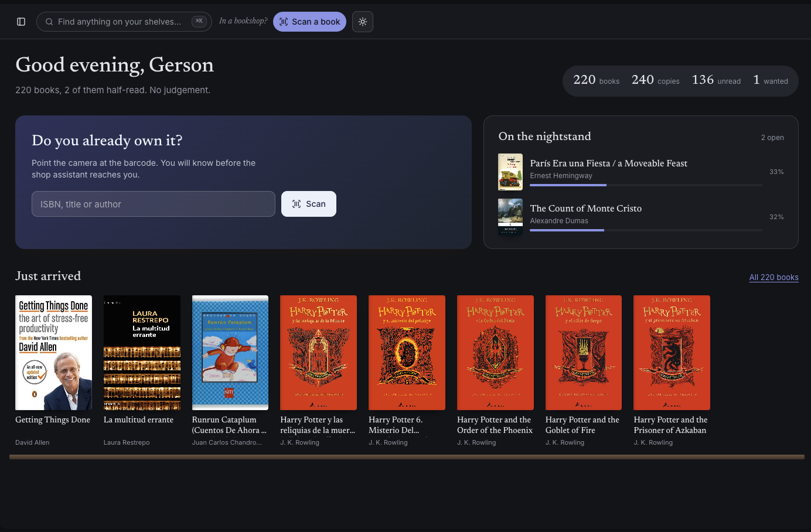Click the Ernest Hemingway author text

coord(561,176)
